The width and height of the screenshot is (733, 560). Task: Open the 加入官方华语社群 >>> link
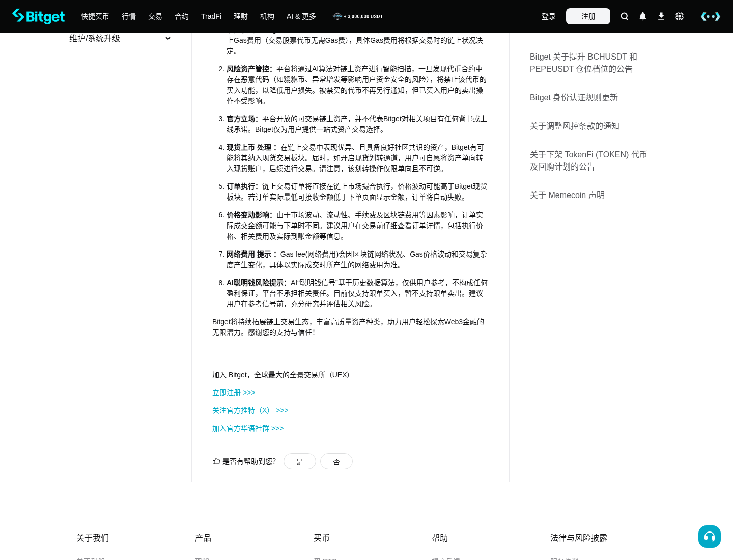coord(248,428)
